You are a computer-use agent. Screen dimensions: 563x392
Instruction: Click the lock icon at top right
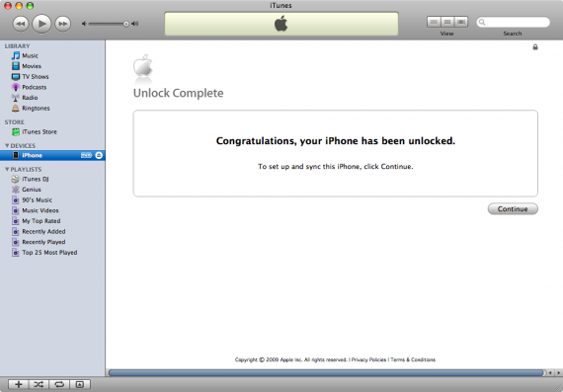pos(535,47)
